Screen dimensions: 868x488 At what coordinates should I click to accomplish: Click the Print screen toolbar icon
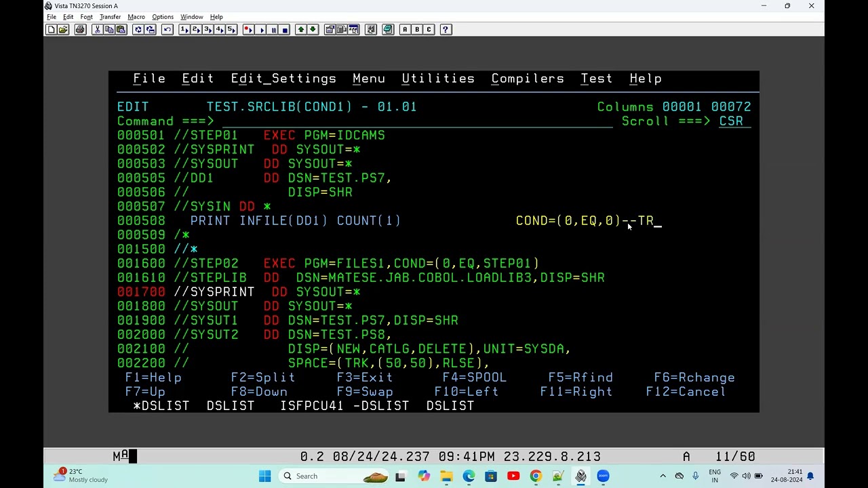pyautogui.click(x=80, y=29)
